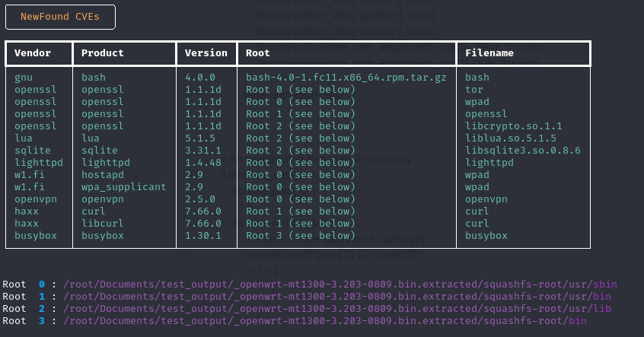Click the Root 1 path ending usr/bin

pos(336,297)
